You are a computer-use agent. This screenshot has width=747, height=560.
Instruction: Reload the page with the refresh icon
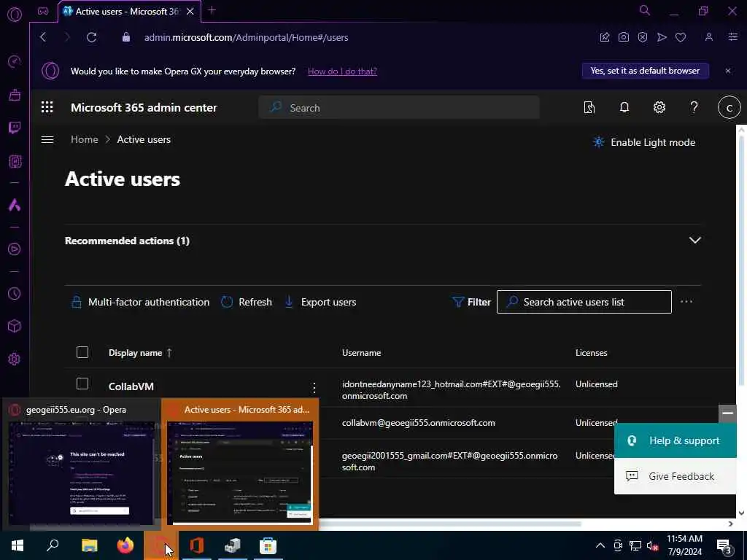[91, 37]
